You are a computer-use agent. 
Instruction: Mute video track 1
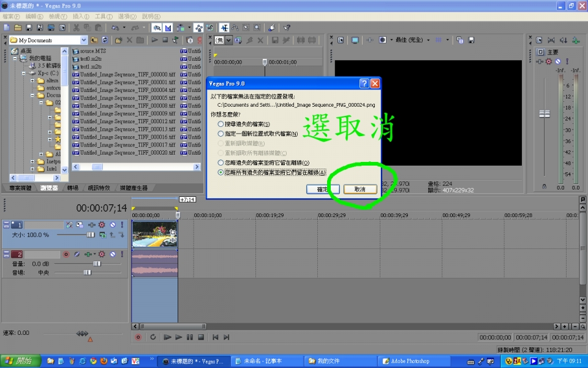112,225
